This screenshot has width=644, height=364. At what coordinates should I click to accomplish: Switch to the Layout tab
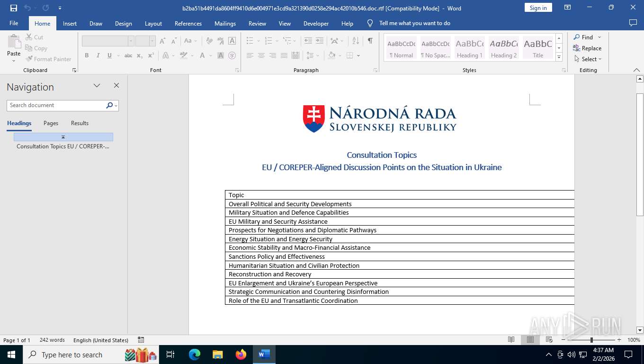tap(153, 23)
